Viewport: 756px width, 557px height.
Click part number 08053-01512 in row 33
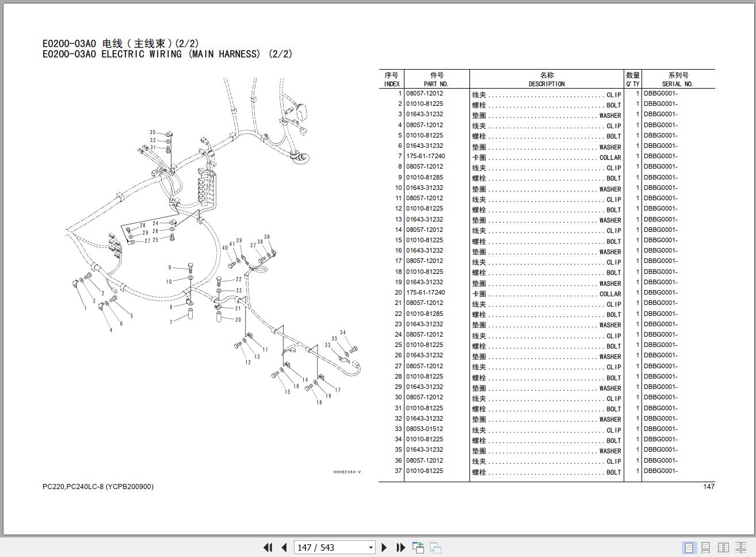(425, 429)
